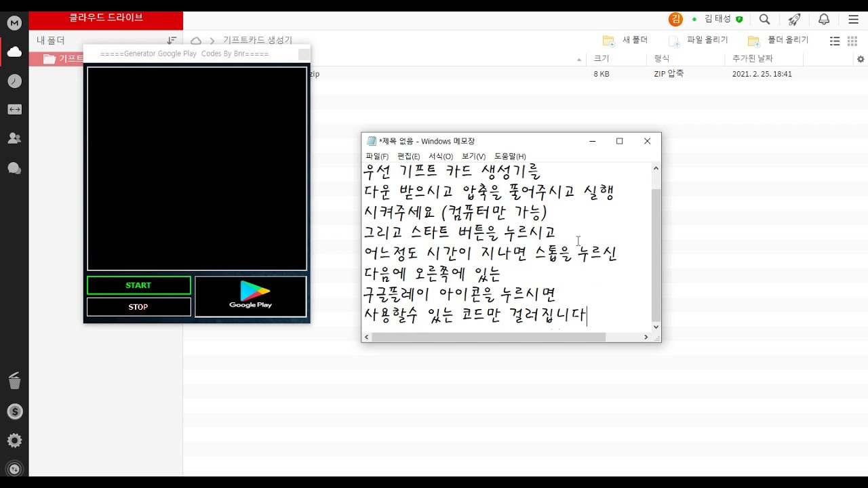Viewport: 868px width, 488px height.
Task: Switch to list view icon
Action: [x=835, y=41]
